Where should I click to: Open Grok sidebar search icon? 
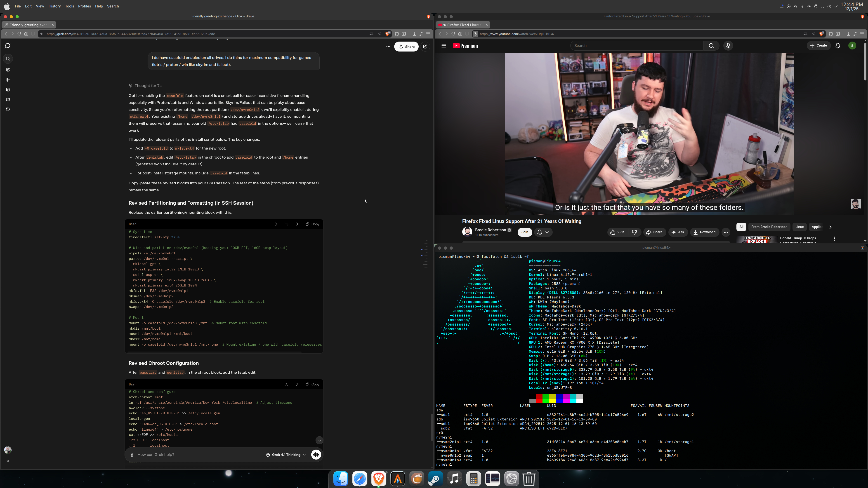point(8,59)
